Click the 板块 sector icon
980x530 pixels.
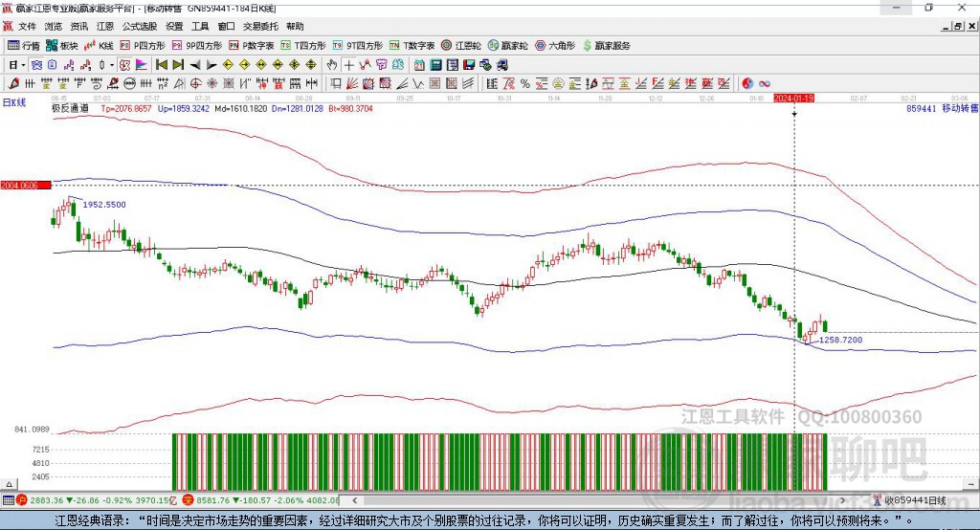(62, 45)
